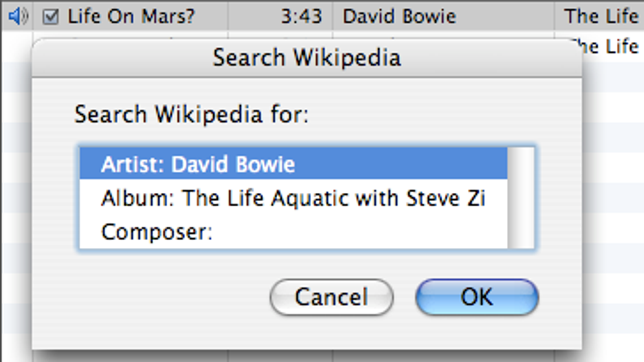Viewport: 644px width, 362px height.
Task: Select Artist: David Bowie in the list
Action: [x=293, y=164]
